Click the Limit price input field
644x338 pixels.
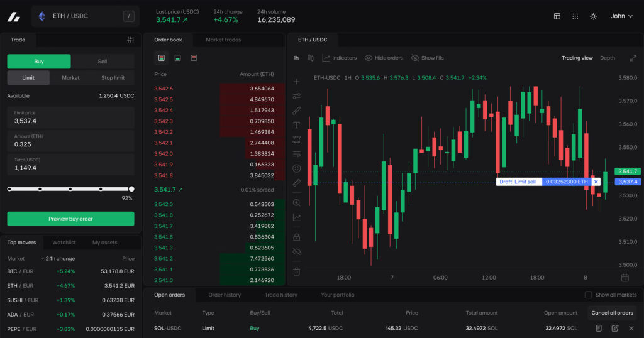pos(70,117)
